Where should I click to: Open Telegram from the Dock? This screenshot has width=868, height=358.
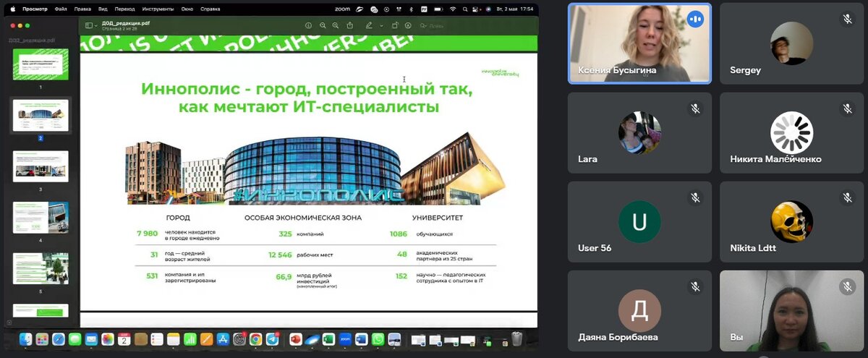tap(272, 338)
